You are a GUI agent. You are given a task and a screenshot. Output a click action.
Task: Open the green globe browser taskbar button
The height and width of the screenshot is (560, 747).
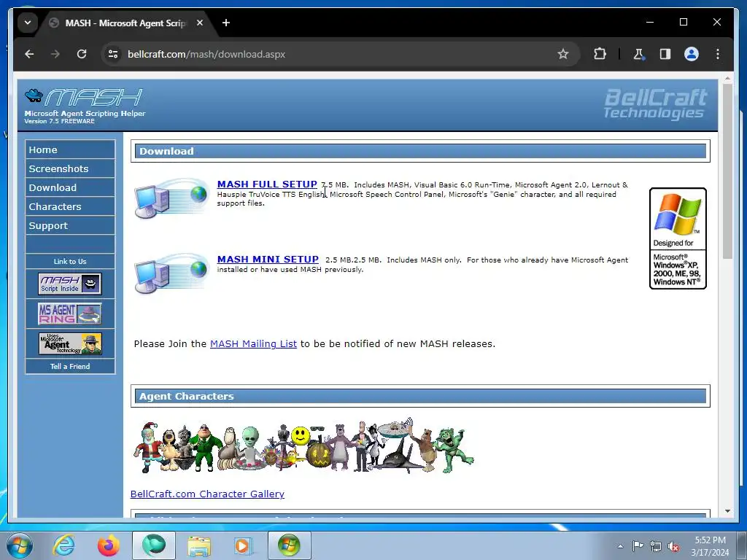coord(154,545)
